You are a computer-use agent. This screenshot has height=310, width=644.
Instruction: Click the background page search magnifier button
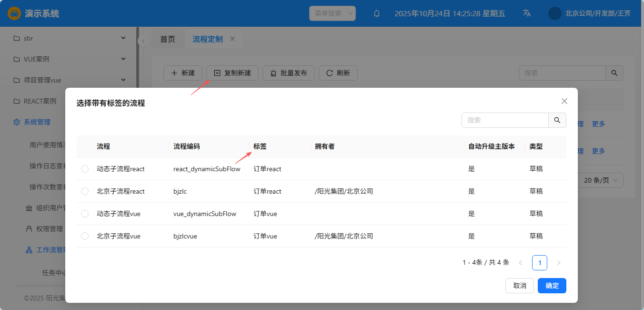tap(614, 73)
